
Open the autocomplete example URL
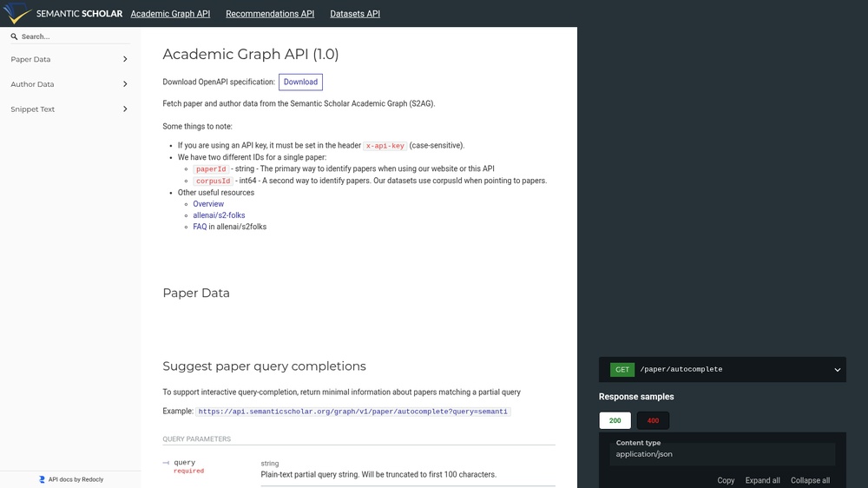tap(352, 412)
